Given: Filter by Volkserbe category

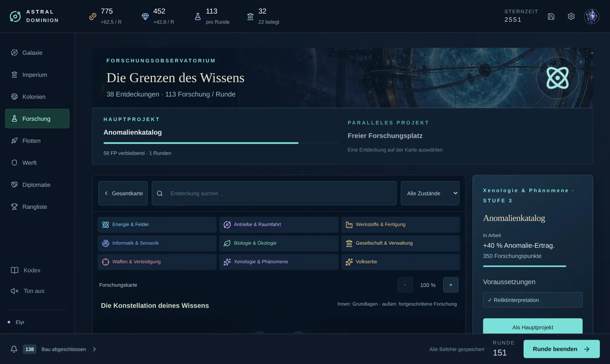Looking at the screenshot, I should pos(400,262).
